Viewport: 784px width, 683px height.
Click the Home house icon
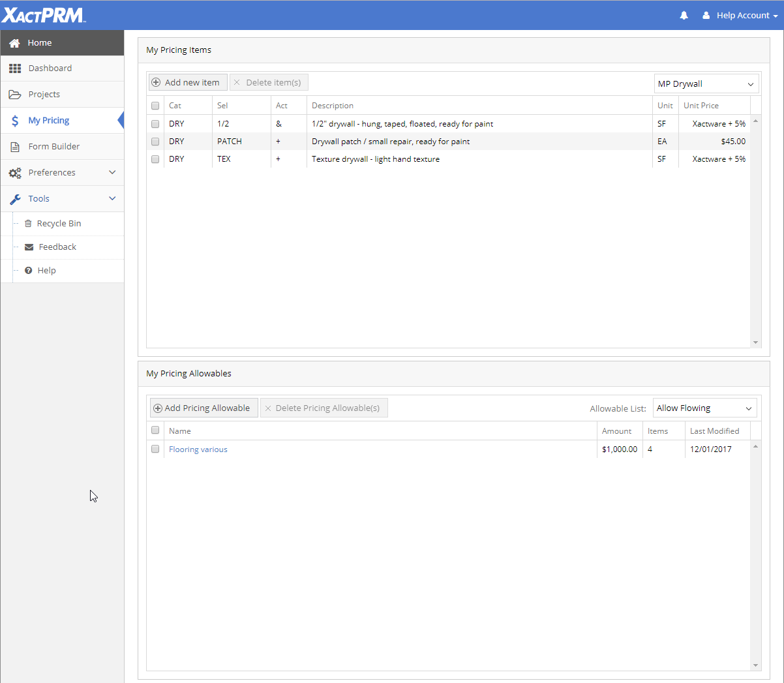pos(14,43)
